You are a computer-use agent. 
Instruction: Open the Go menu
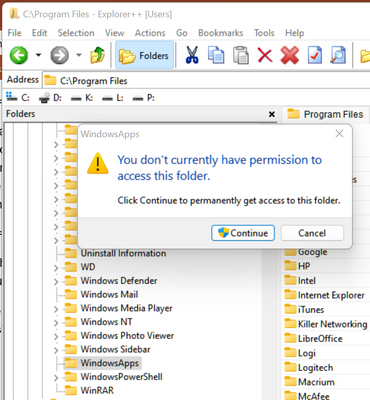click(182, 33)
